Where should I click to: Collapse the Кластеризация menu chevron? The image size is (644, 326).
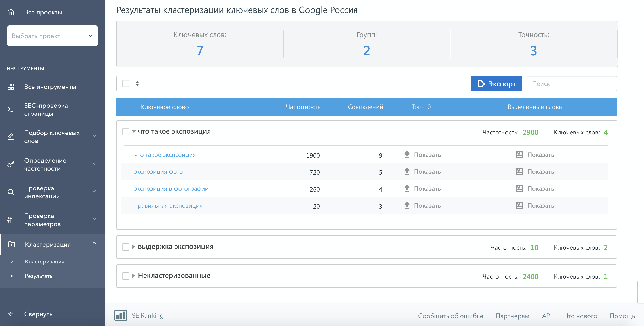click(x=94, y=243)
